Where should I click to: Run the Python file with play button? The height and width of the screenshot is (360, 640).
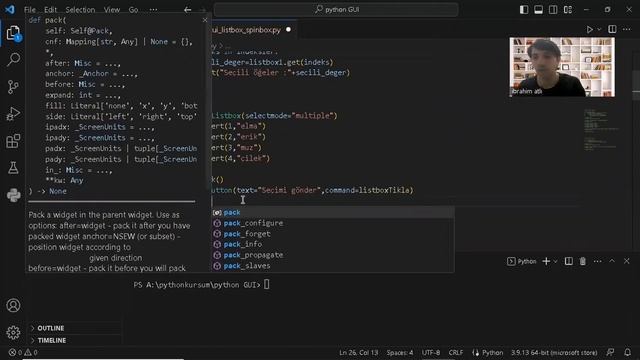(x=589, y=29)
